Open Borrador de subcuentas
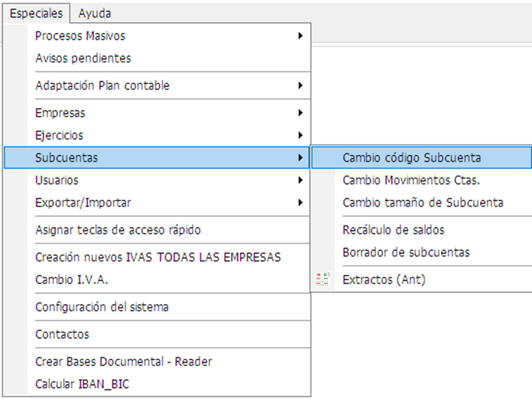 click(421, 252)
